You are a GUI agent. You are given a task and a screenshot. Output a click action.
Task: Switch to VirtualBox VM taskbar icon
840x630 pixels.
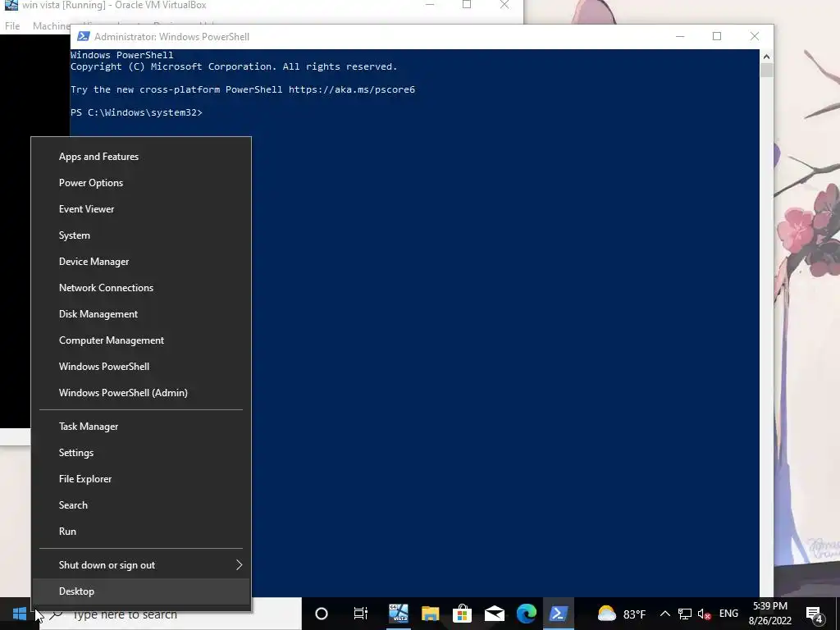pos(398,614)
